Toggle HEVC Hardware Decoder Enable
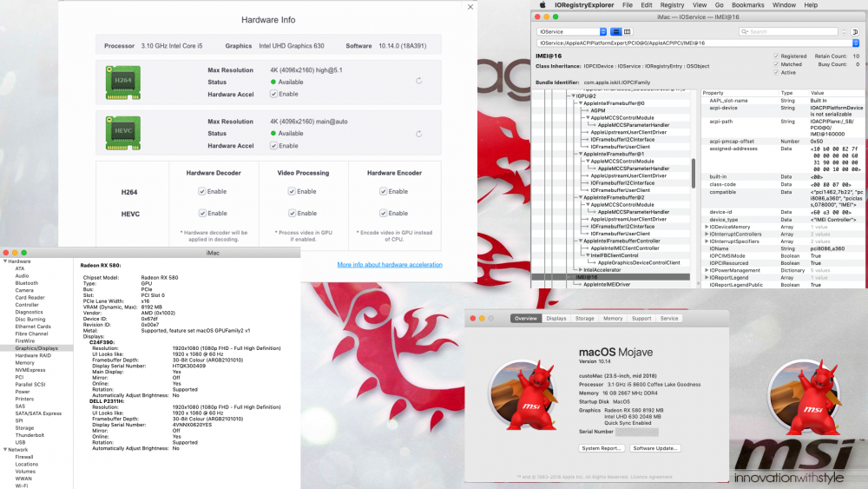The image size is (868, 489). [202, 213]
